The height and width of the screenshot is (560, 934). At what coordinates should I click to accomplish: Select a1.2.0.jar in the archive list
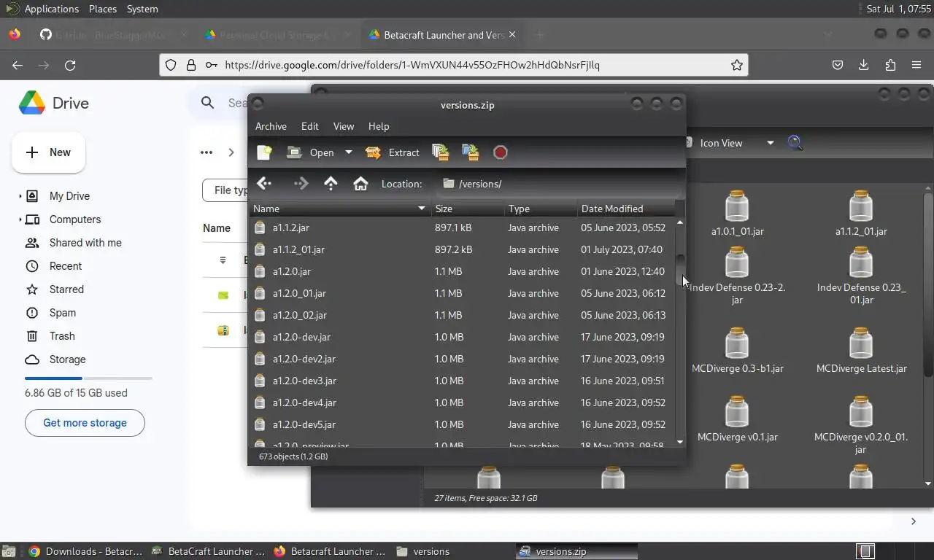point(462,271)
